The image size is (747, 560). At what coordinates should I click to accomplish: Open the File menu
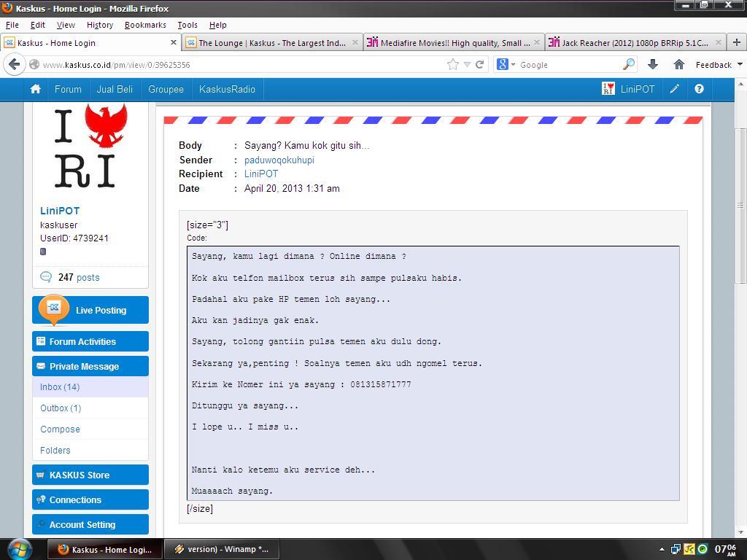point(12,25)
